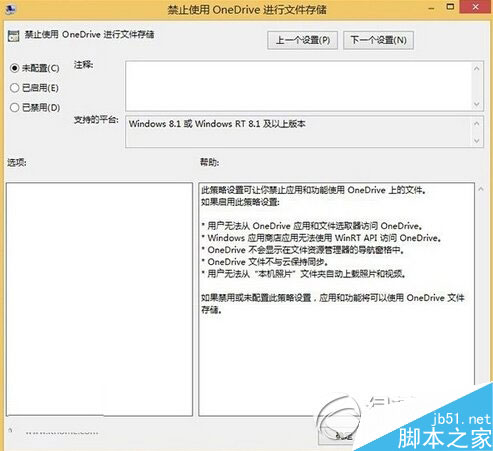Viewport: 493px width, 451px height.
Task: Maximize the policy settings window
Action: [x=450, y=7]
